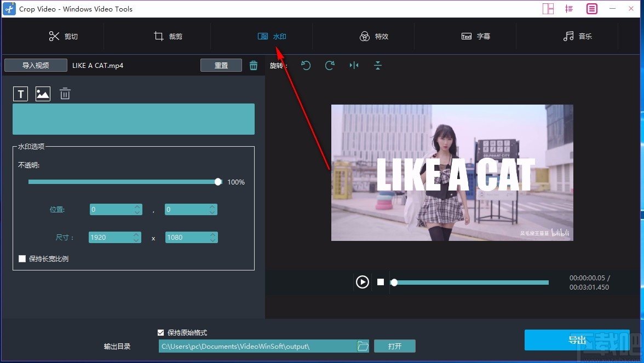The height and width of the screenshot is (363, 644).
Task: Click the trash icon to delete the watermark
Action: point(65,94)
